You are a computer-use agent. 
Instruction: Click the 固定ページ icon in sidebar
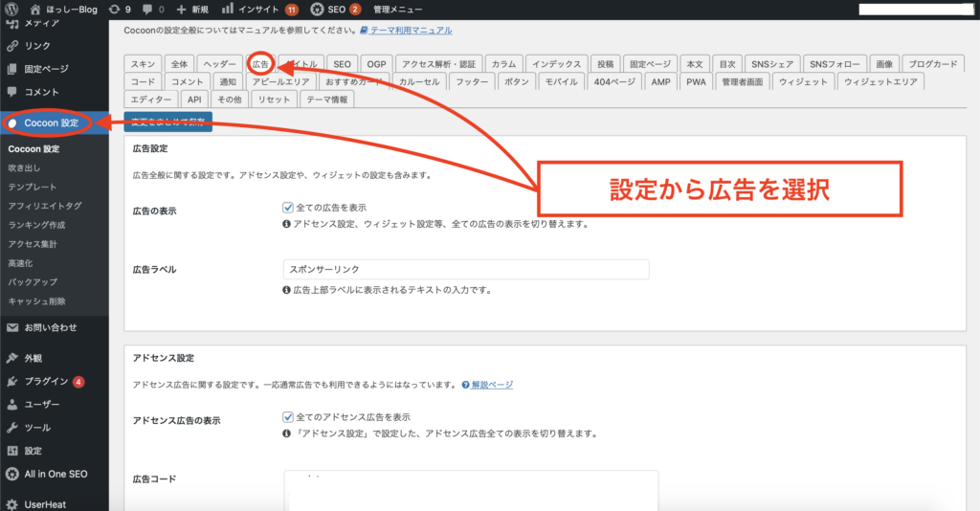(12, 69)
